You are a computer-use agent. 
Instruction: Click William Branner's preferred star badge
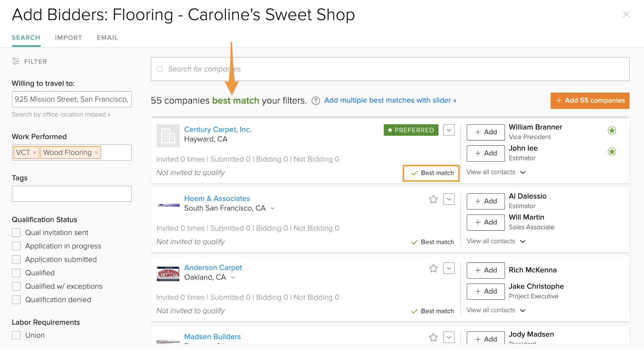(611, 131)
